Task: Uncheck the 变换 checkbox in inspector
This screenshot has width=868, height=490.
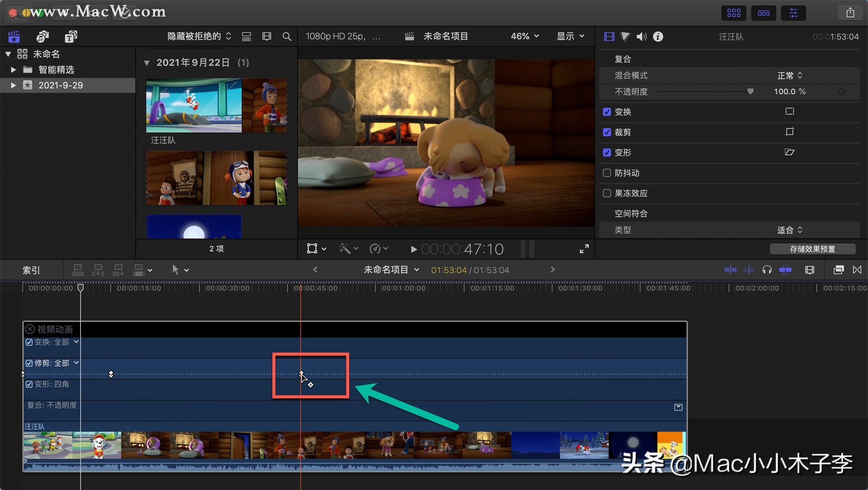Action: 607,112
